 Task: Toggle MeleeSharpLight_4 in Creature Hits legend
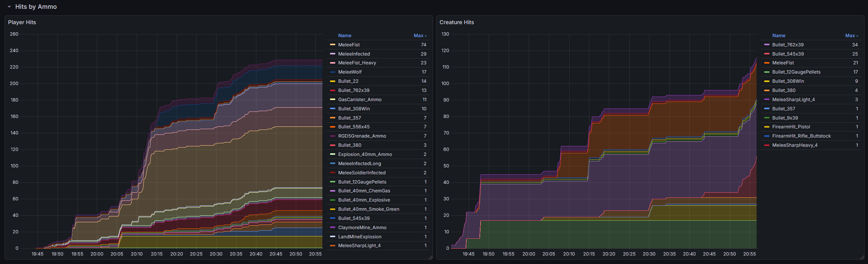point(793,100)
